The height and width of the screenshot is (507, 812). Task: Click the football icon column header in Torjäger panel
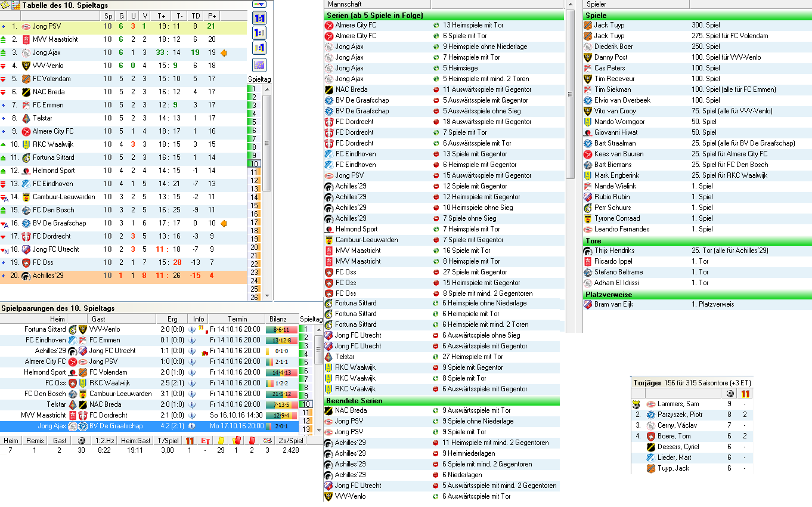[x=730, y=394]
